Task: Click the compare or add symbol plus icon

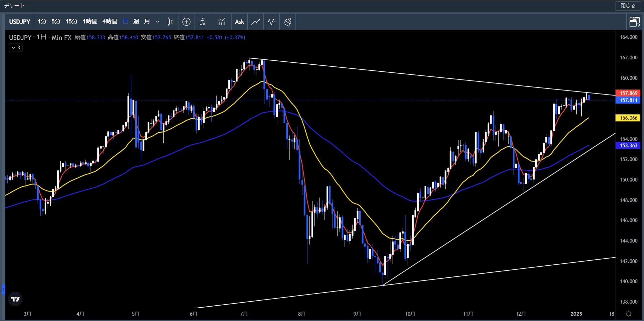Action: point(186,22)
